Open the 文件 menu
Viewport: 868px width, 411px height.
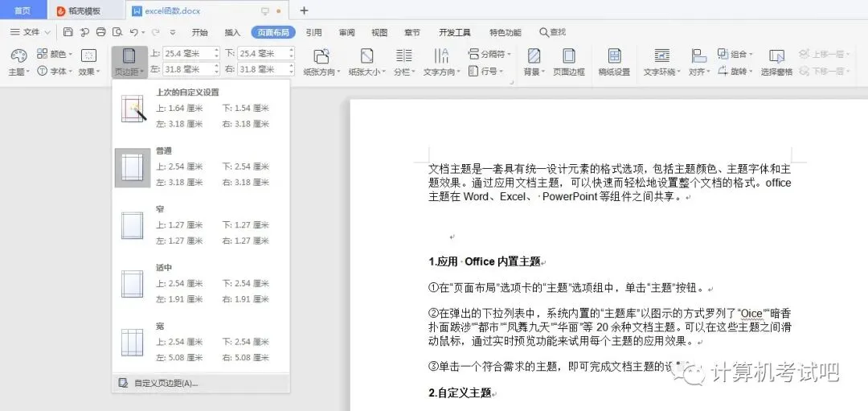point(31,32)
